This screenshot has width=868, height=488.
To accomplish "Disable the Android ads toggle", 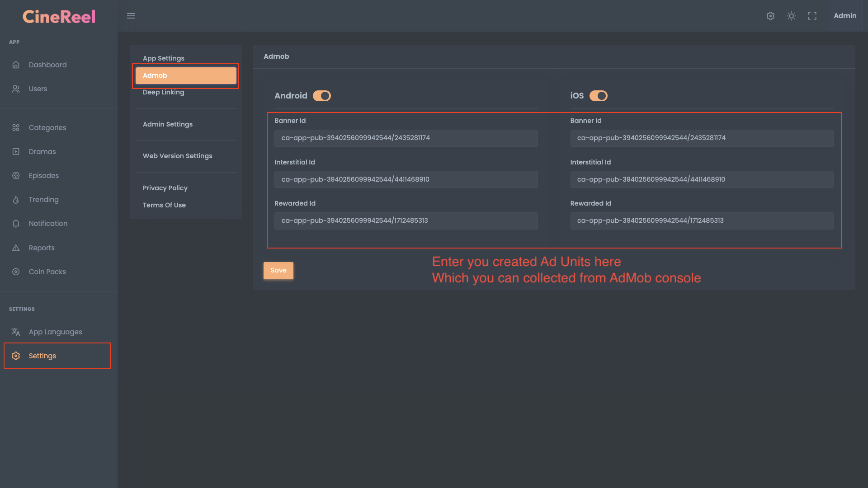I will 322,96.
